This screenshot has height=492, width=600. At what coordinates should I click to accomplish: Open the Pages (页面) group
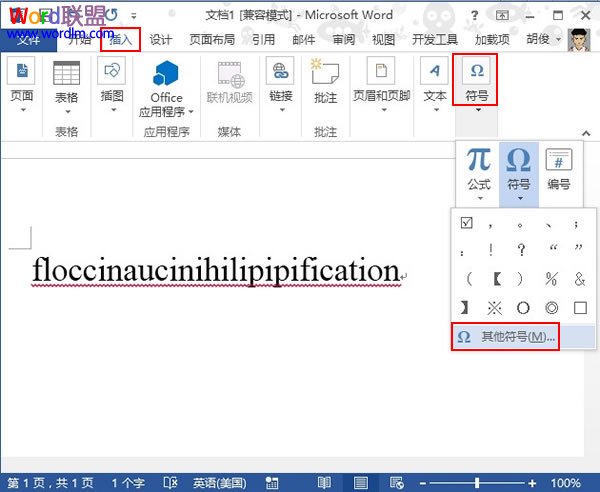click(21, 84)
